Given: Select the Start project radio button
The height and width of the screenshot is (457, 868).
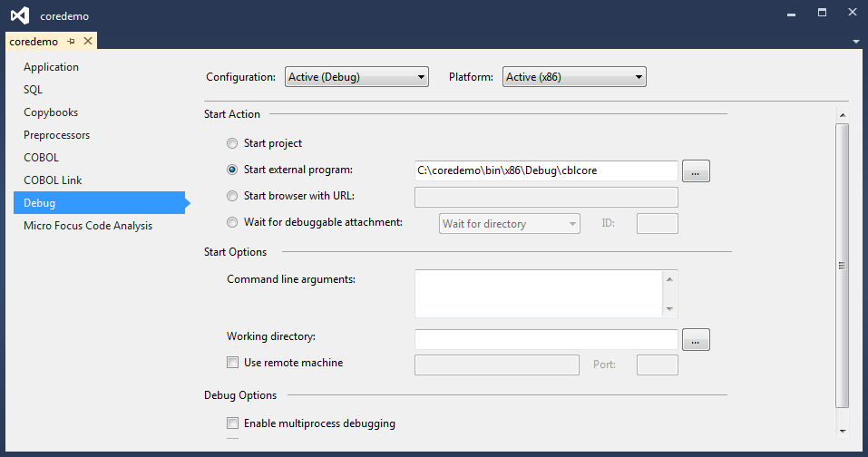Looking at the screenshot, I should (x=233, y=143).
